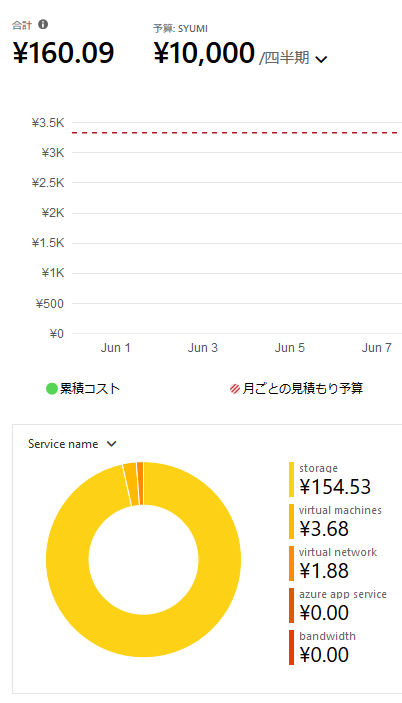Click the azure app service color swatch

click(x=291, y=606)
